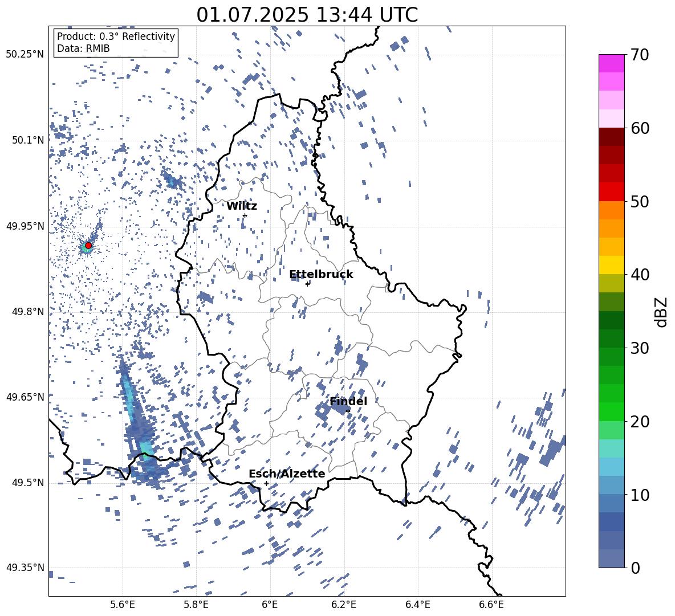Click the 50.25°N latitude label
Screen dimensions: 675x616
click(25, 55)
